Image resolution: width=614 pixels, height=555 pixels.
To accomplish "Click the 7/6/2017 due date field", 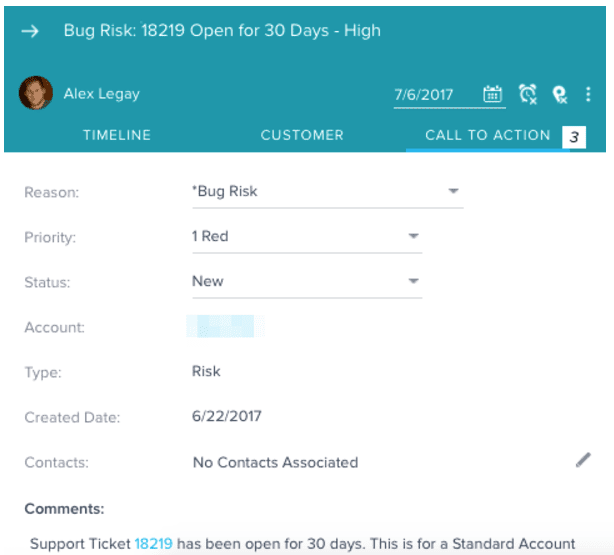I will coord(424,95).
